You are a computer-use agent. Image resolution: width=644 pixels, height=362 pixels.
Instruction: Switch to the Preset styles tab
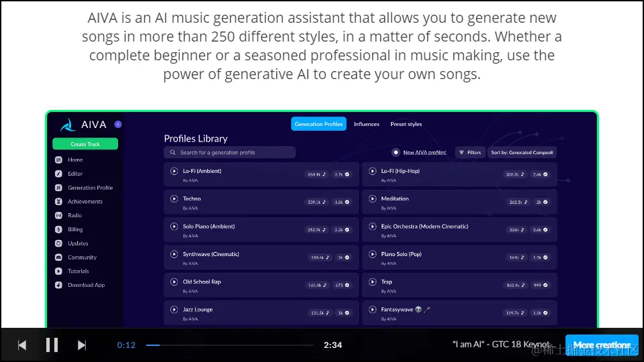point(407,124)
